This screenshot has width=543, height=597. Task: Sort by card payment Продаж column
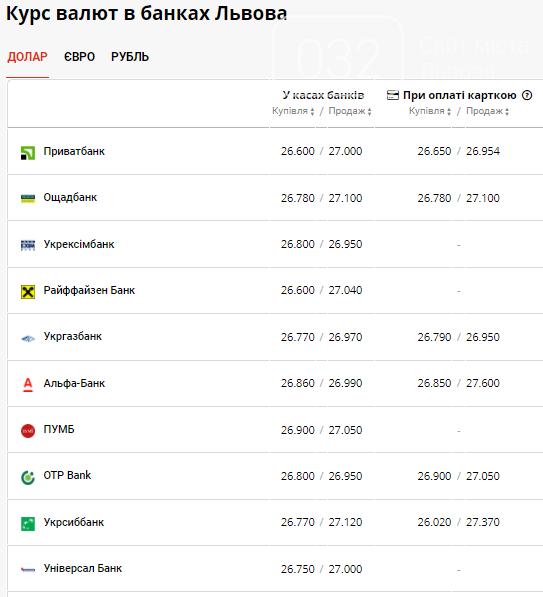coord(487,111)
